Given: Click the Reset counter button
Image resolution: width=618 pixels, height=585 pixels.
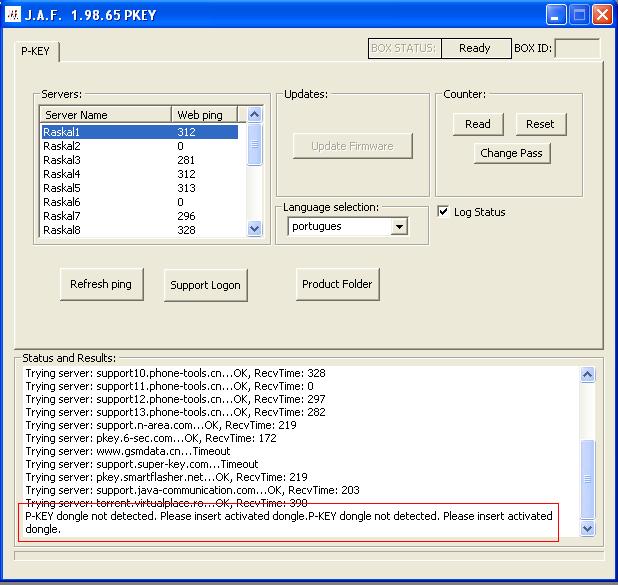Looking at the screenshot, I should coord(541,124).
